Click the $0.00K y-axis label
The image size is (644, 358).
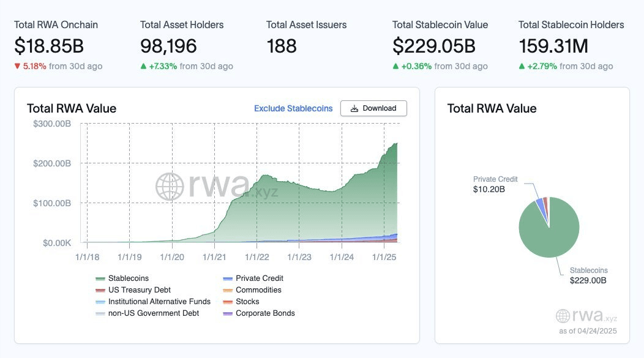[x=57, y=243]
